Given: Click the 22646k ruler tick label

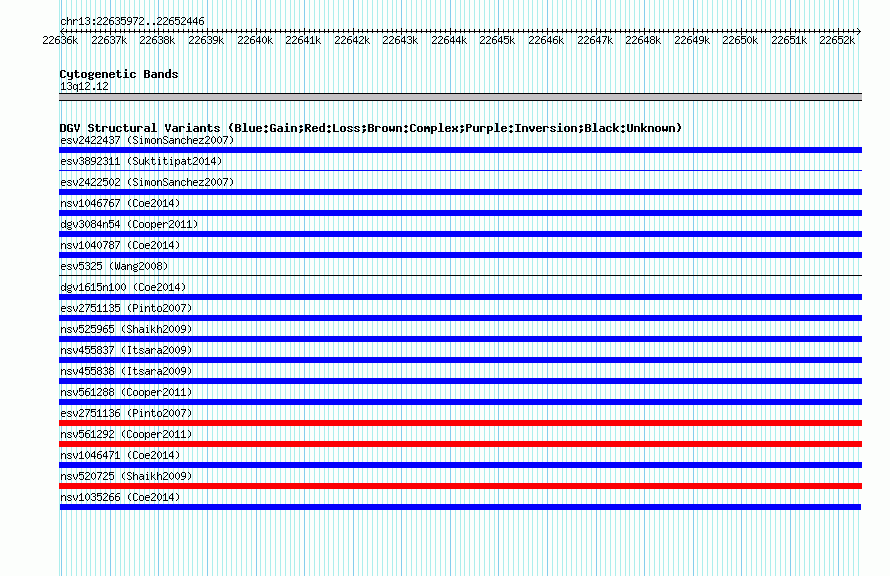Looking at the screenshot, I should [x=546, y=40].
